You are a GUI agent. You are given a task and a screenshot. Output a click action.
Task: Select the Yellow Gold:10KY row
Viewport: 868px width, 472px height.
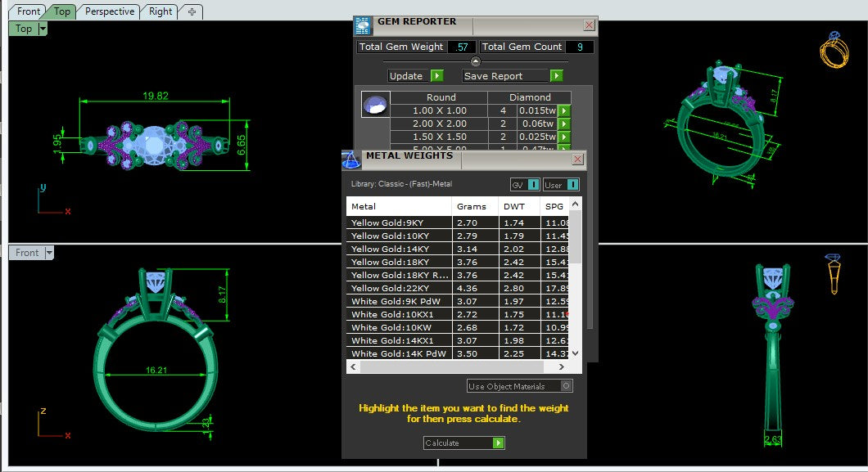click(458, 236)
